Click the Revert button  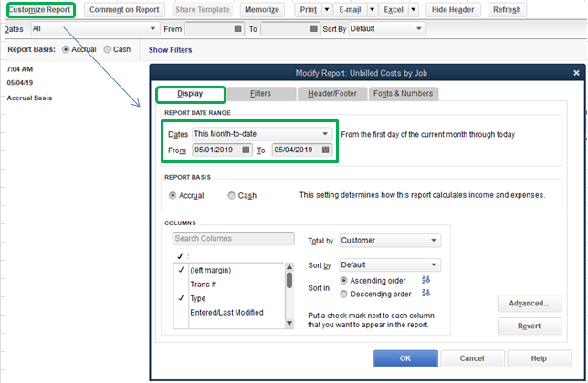coord(530,326)
